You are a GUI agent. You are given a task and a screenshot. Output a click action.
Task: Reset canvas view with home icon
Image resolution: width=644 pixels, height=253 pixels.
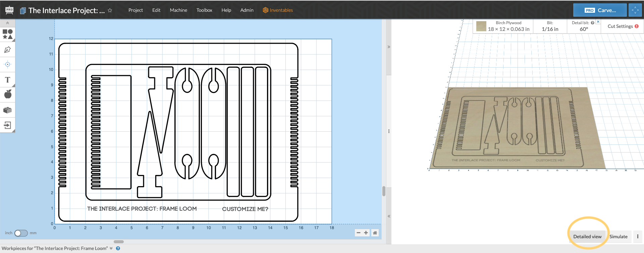coord(375,233)
